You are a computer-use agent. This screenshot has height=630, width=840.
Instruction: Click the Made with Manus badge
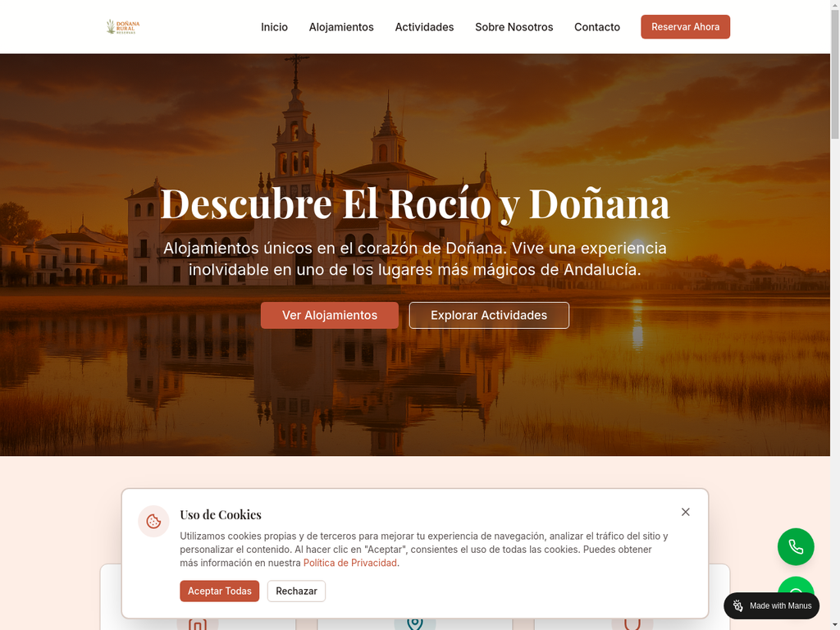tap(771, 606)
